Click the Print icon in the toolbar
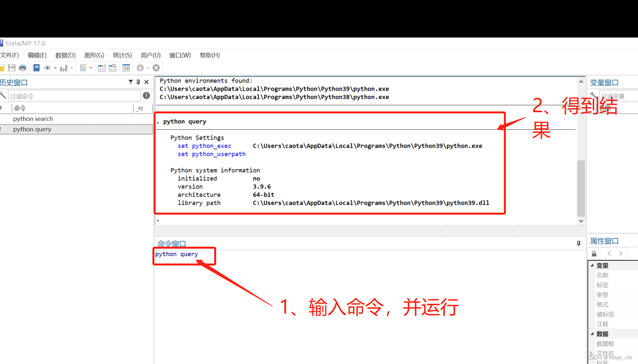Viewport: 638px width, 364px height. (x=23, y=68)
